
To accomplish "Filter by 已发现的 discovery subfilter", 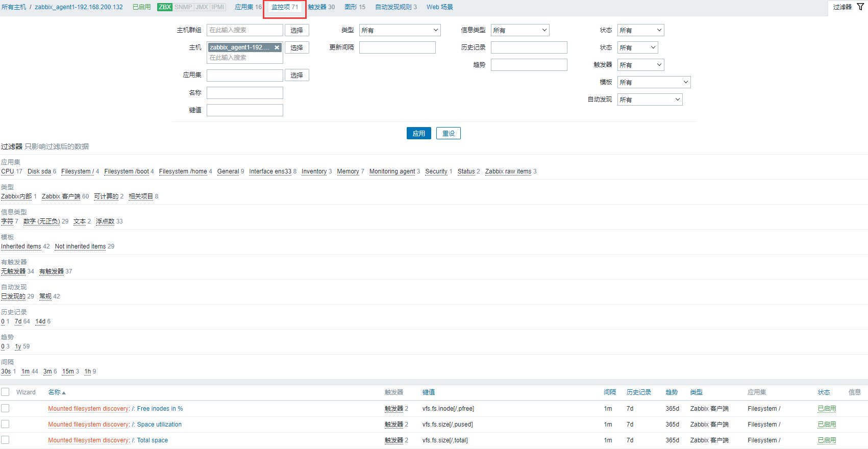I will click(13, 296).
